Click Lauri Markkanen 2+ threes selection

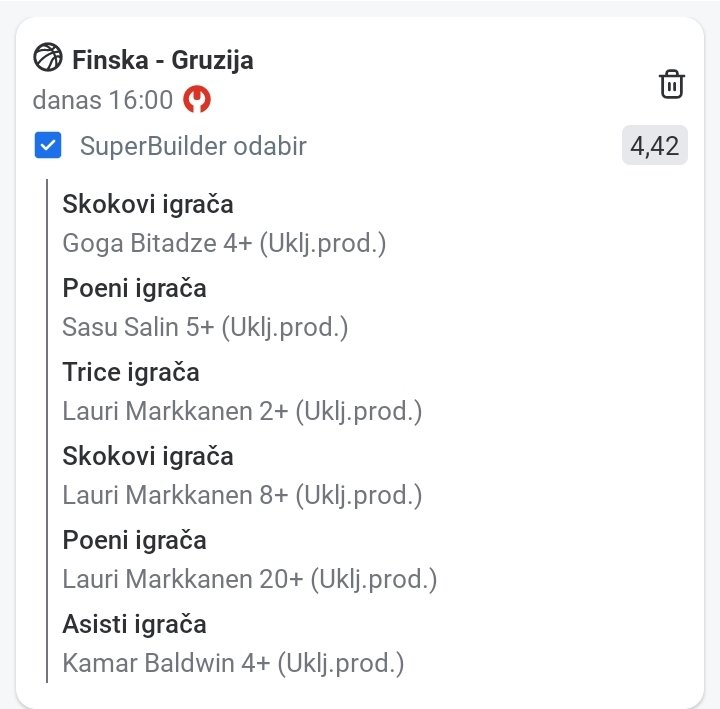242,411
